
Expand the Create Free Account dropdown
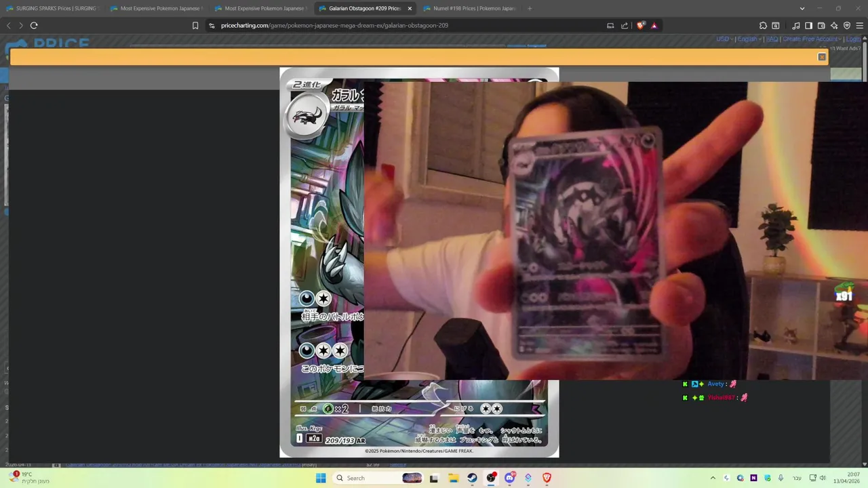[812, 39]
